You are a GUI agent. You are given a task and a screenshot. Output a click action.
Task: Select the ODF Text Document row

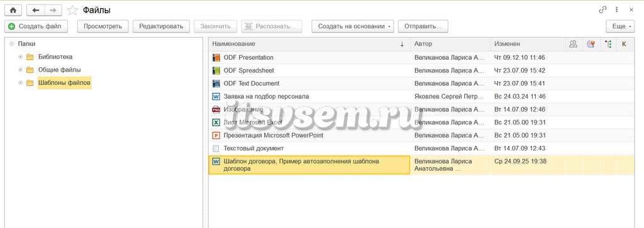(421, 84)
